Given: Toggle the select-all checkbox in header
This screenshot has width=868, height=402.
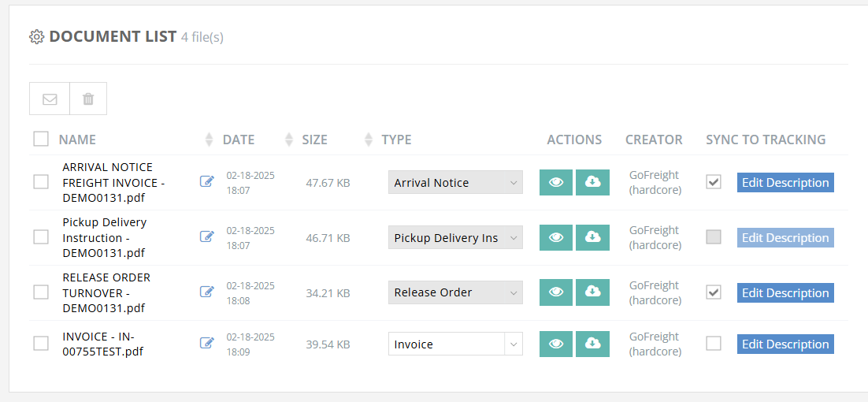Looking at the screenshot, I should coord(41,139).
